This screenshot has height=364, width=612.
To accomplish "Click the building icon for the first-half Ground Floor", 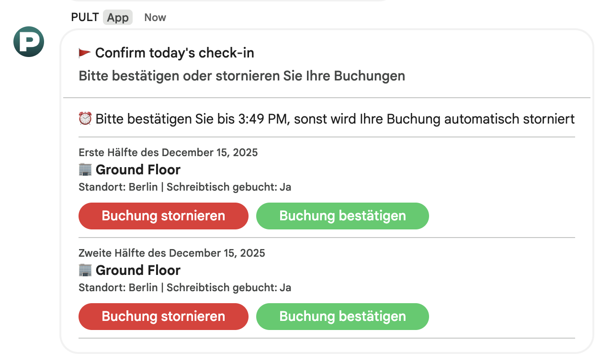I will (x=85, y=170).
